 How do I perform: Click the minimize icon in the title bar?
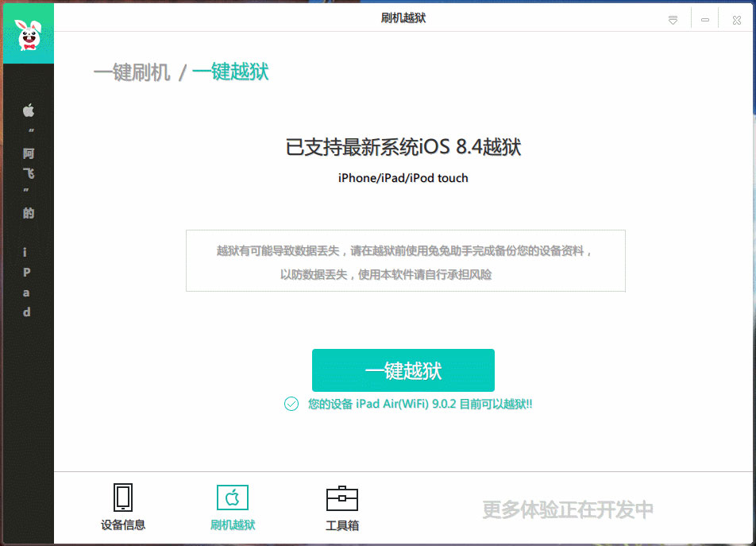pyautogui.click(x=704, y=17)
